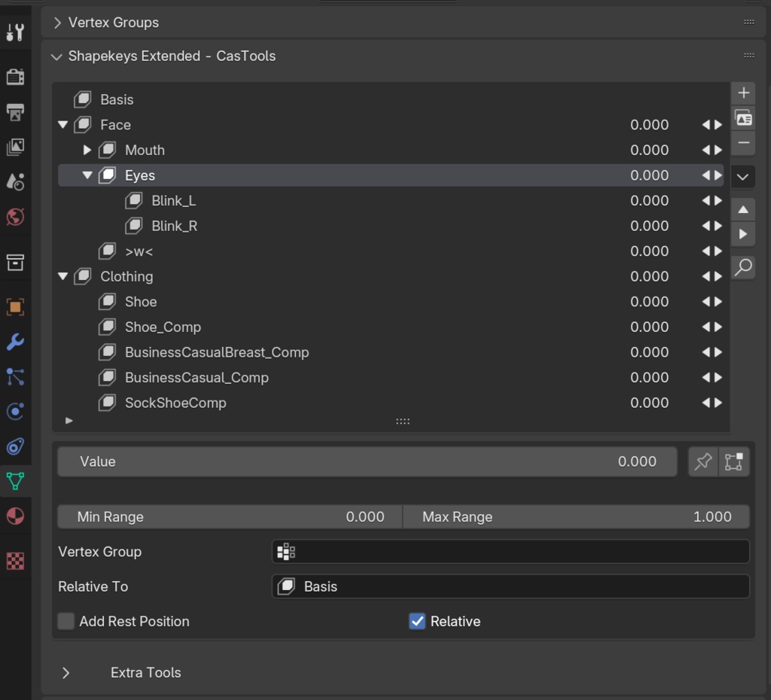Open the Modifier Properties wrench tab
The image size is (771, 700).
coord(15,342)
